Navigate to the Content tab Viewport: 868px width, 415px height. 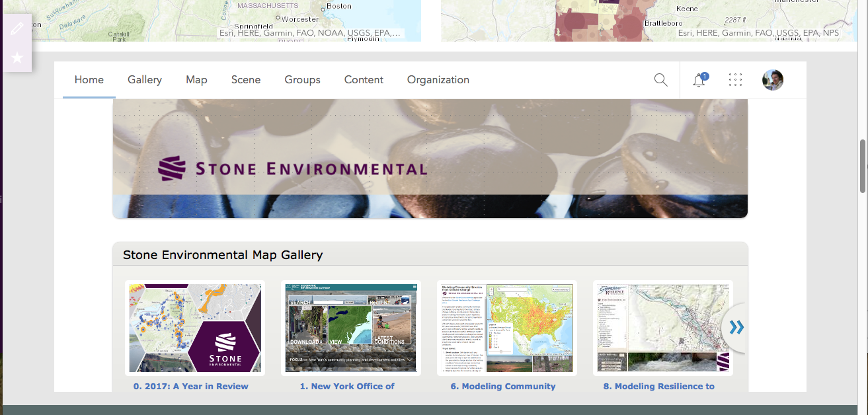pyautogui.click(x=364, y=80)
